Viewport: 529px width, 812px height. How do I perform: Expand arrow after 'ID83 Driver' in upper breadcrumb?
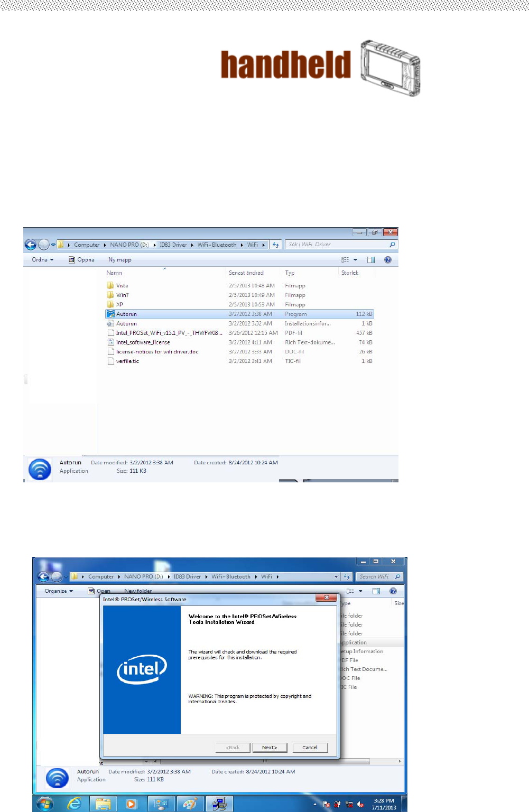click(192, 245)
